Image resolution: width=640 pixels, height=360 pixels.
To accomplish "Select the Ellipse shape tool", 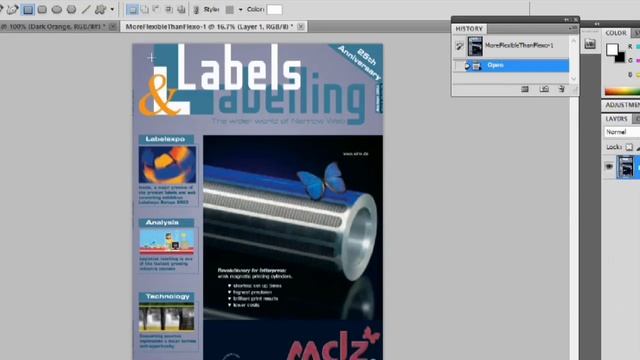I will coord(57,9).
